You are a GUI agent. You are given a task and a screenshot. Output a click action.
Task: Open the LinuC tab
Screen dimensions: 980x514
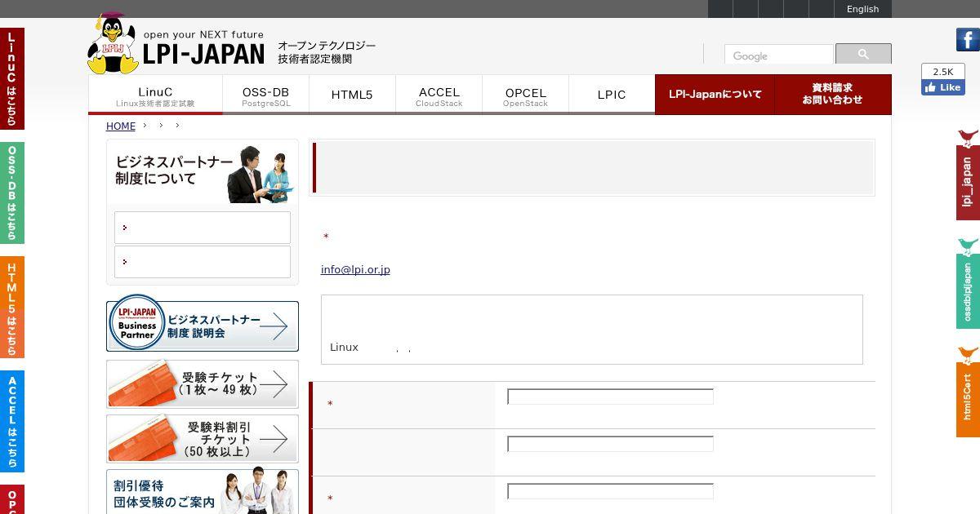(x=155, y=95)
